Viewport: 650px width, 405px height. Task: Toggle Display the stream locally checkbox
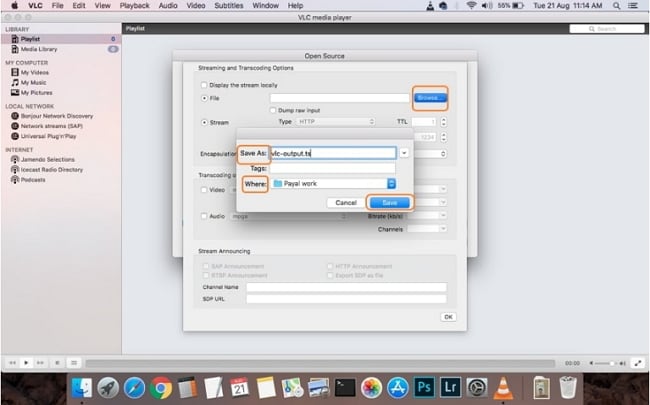coord(204,85)
